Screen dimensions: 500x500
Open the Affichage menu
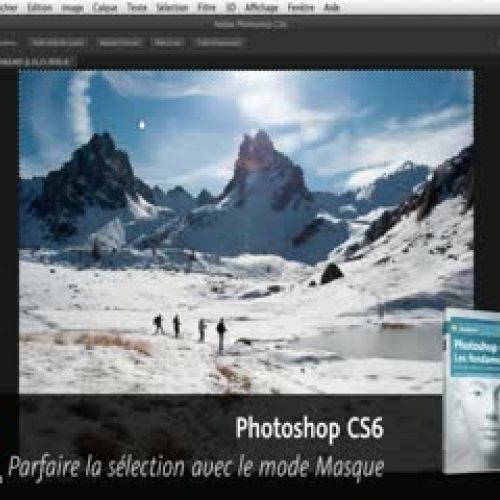(261, 7)
